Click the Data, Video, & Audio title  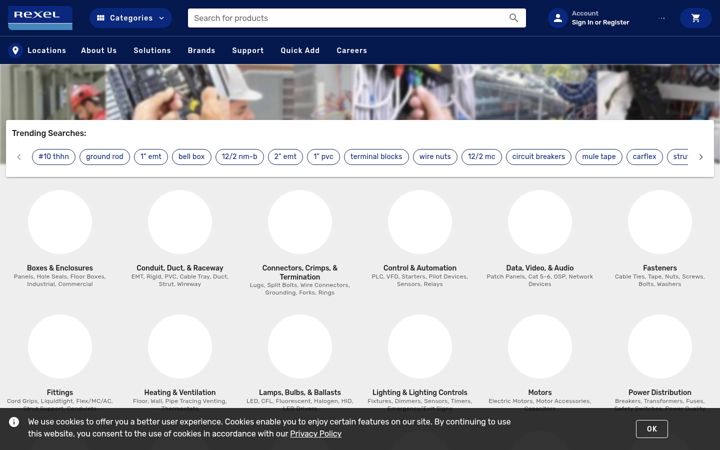click(540, 268)
